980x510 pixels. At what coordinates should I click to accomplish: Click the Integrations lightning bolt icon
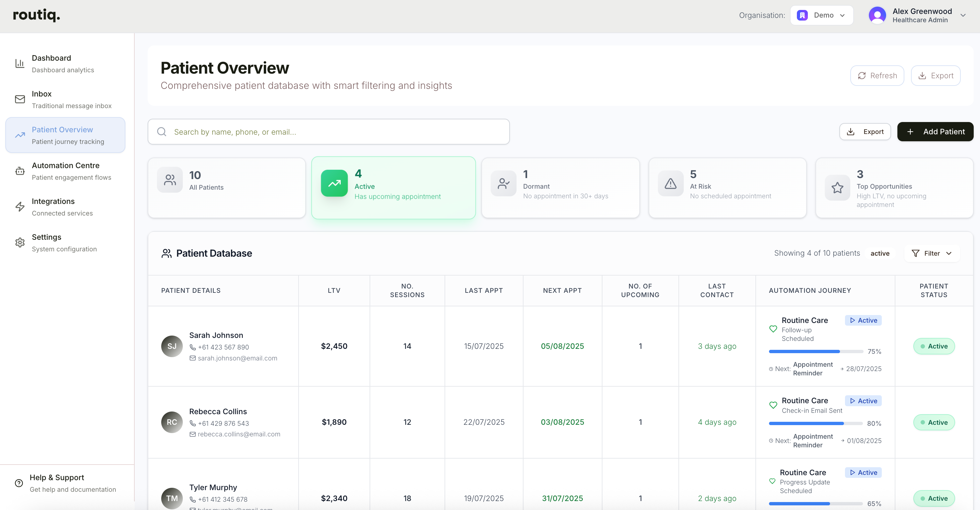20,207
